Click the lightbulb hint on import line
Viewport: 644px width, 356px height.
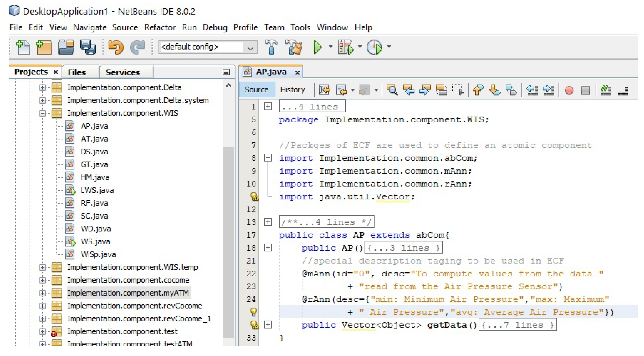click(254, 196)
